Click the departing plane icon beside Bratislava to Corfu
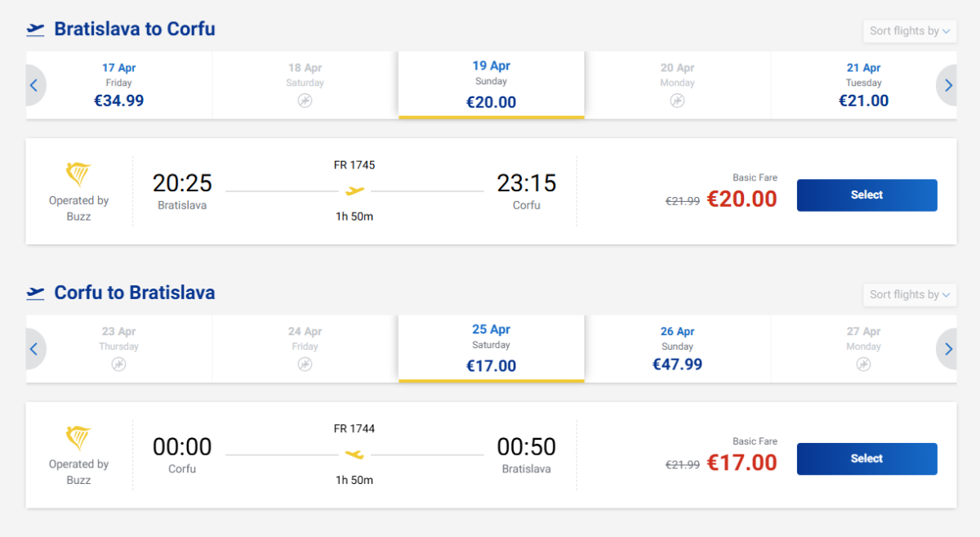 [35, 29]
